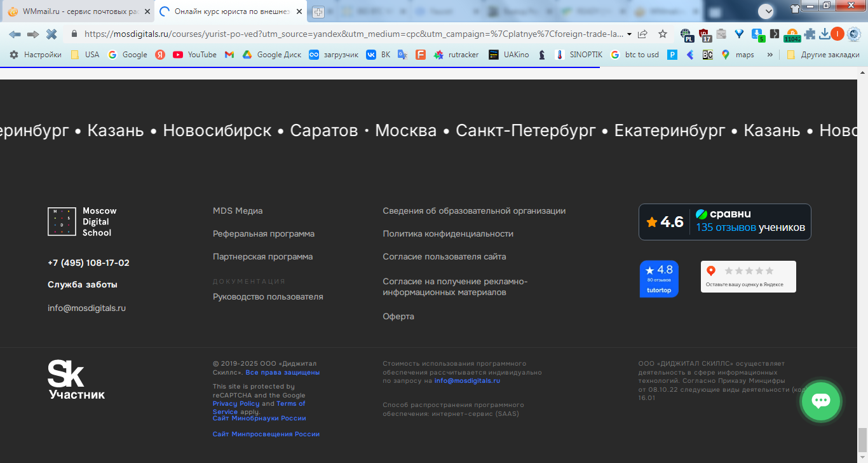Open the blue P bookmark icon

coord(672,55)
